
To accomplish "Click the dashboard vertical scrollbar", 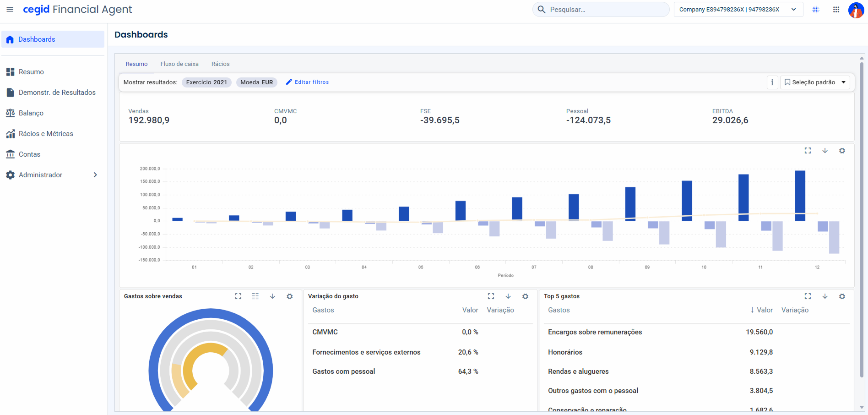I will point(862,220).
